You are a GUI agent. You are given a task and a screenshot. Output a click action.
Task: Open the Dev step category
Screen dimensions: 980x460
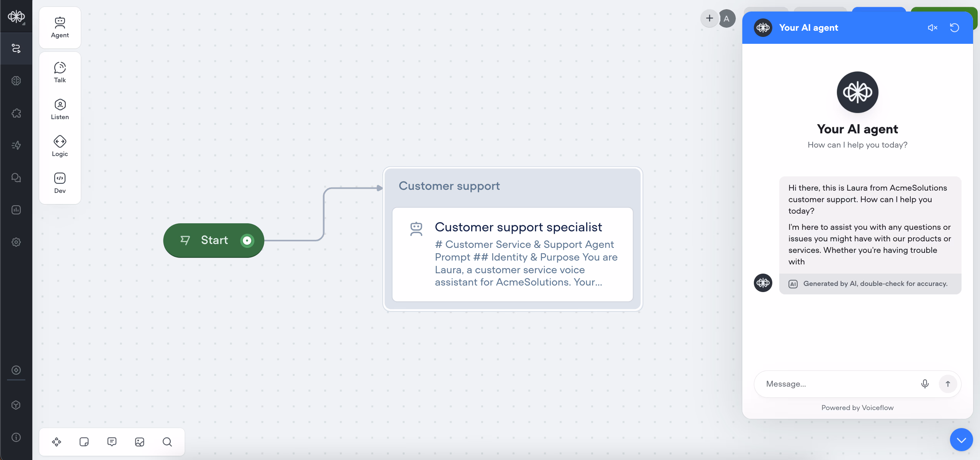[x=60, y=183]
